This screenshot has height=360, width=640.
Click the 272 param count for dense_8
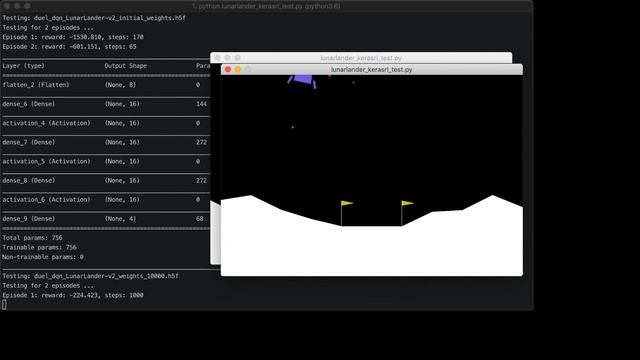pyautogui.click(x=201, y=180)
